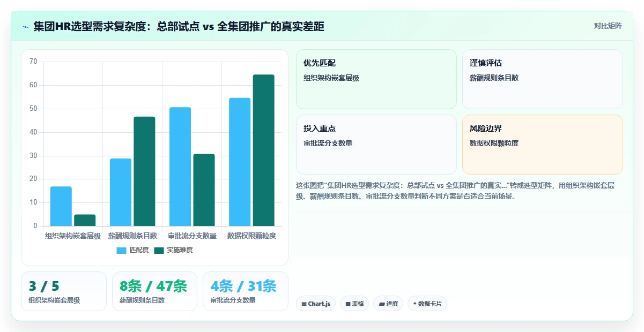This screenshot has height=332, width=644.
Task: Click the 数据权限颗粒度 text in 风险边界 card
Action: click(x=494, y=143)
